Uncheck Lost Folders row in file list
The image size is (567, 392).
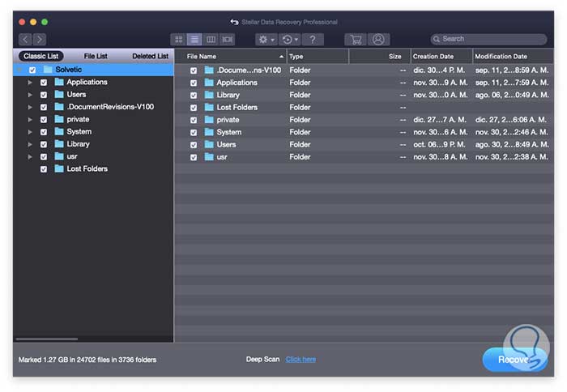pos(194,108)
